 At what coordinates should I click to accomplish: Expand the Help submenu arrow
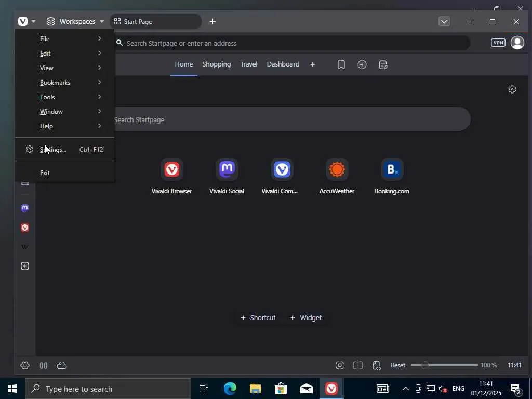click(x=99, y=126)
